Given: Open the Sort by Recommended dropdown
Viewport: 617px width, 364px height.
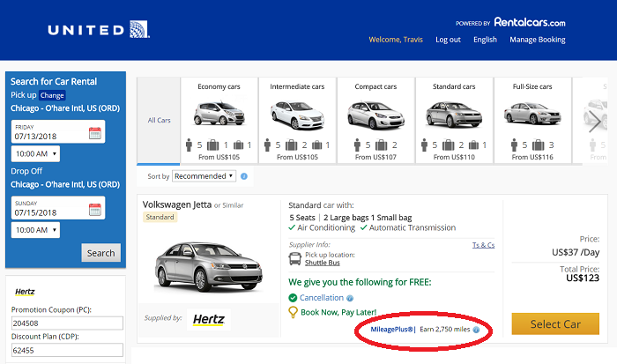Looking at the screenshot, I should click(x=204, y=176).
